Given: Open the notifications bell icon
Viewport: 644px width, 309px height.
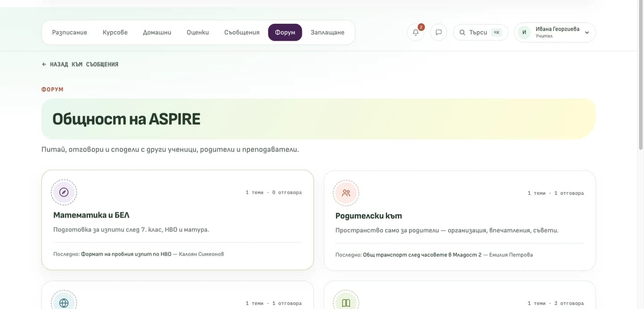Looking at the screenshot, I should click(x=415, y=32).
